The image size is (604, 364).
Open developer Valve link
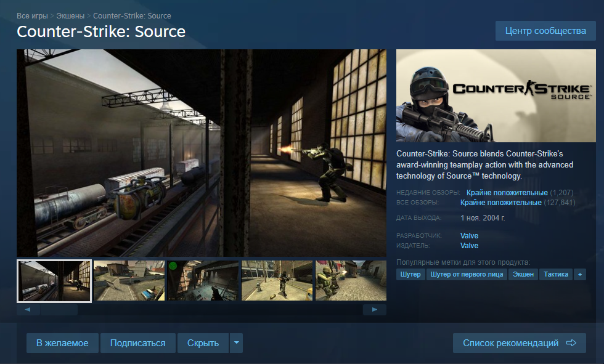469,236
